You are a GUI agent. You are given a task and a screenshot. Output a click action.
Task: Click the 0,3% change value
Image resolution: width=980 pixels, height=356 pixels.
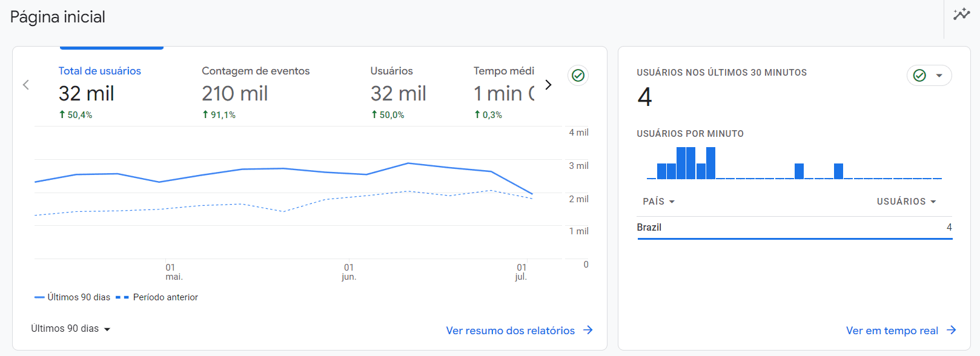[488, 114]
